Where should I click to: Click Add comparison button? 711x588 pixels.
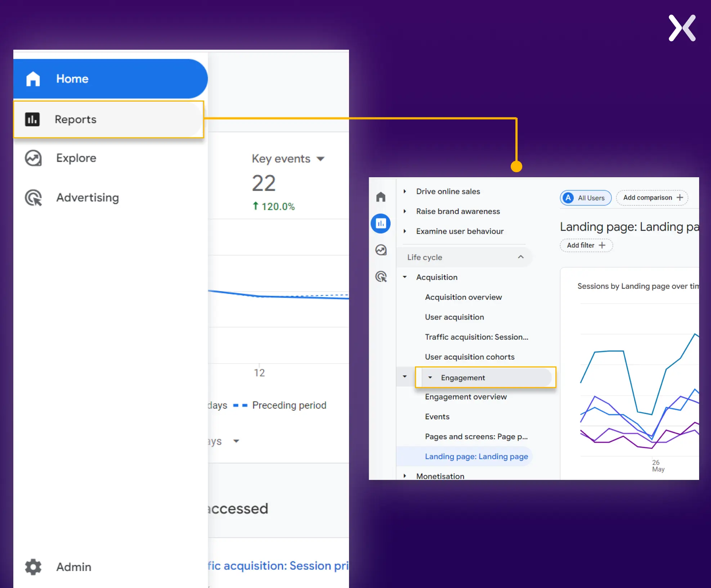(x=652, y=198)
